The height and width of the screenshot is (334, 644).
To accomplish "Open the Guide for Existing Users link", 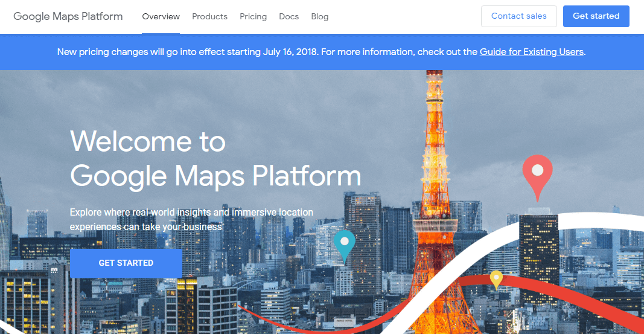I will click(x=532, y=52).
